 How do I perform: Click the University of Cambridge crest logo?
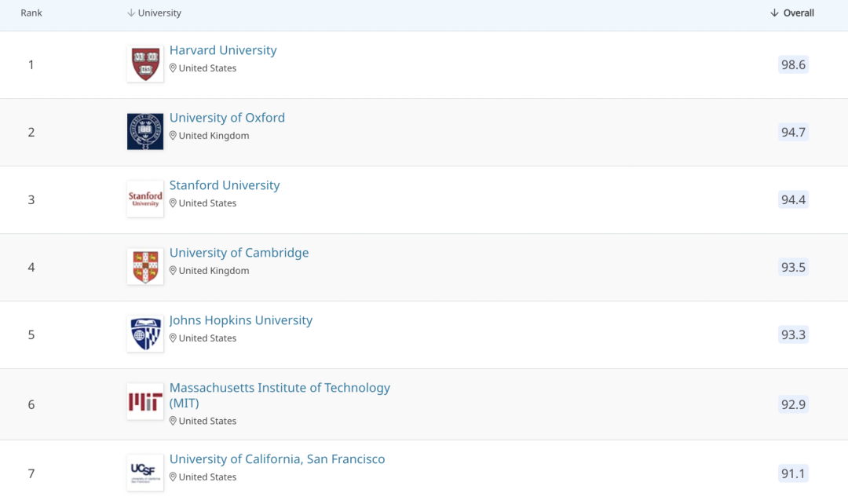point(145,267)
